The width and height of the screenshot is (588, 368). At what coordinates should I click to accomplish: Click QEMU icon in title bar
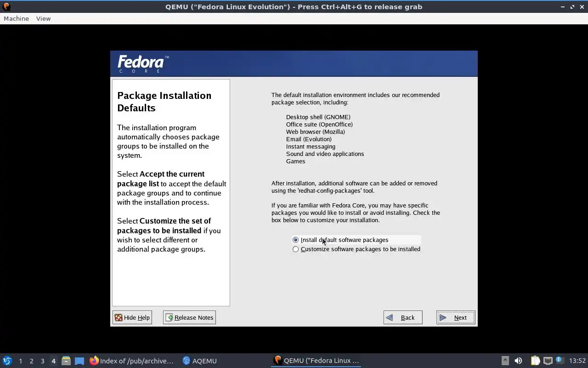6,6
